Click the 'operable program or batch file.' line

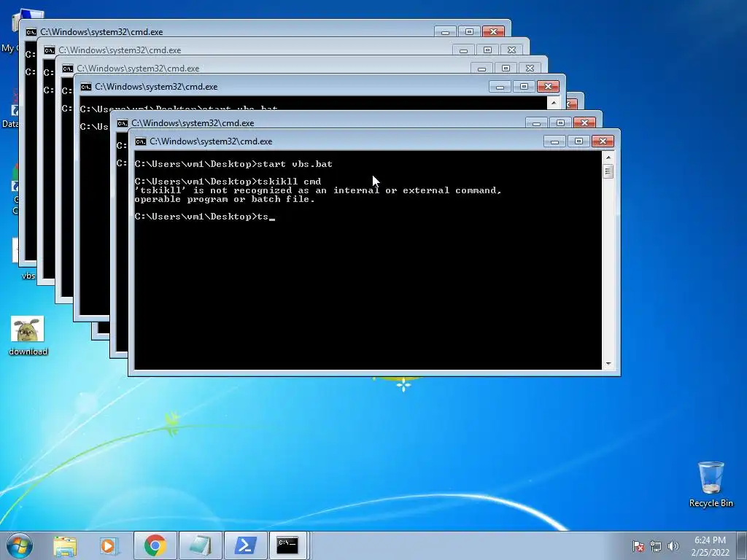coord(225,199)
